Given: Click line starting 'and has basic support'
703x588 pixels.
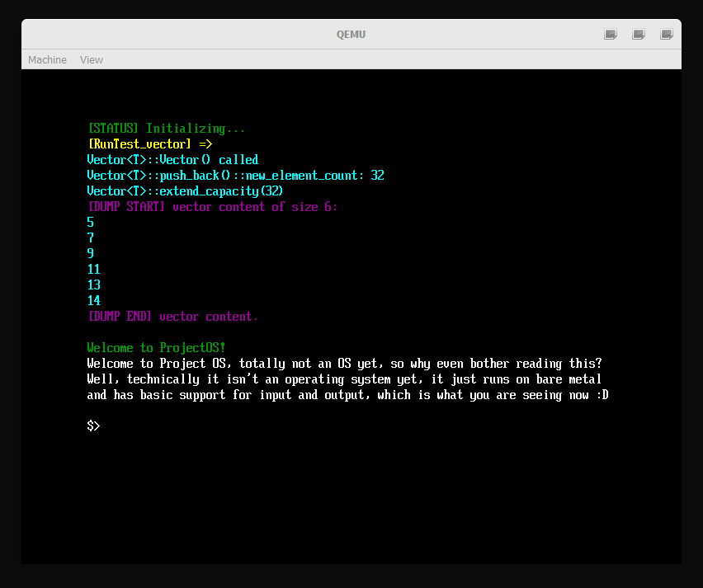Looking at the screenshot, I should tap(348, 395).
